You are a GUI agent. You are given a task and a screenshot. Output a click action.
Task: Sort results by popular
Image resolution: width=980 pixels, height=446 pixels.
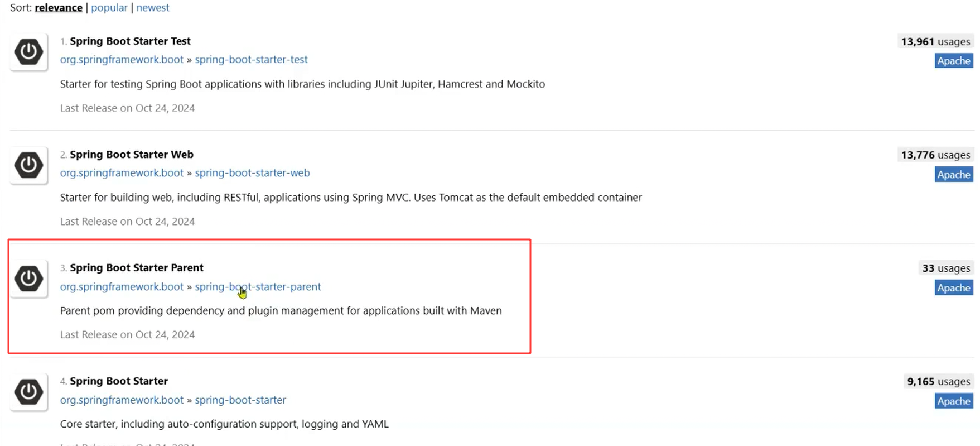109,8
